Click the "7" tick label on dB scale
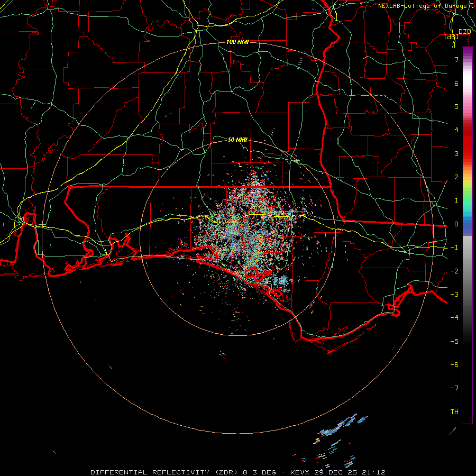Viewport: 476px width, 476px height. coord(456,59)
